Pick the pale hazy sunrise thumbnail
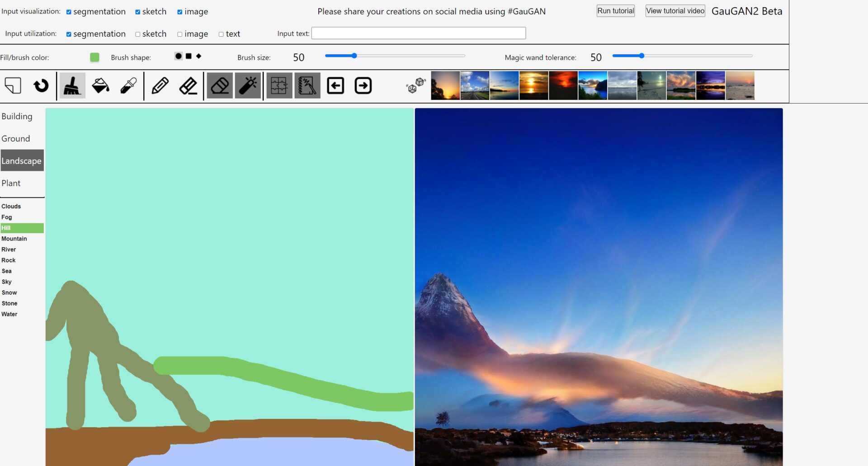This screenshot has width=868, height=466. point(740,85)
